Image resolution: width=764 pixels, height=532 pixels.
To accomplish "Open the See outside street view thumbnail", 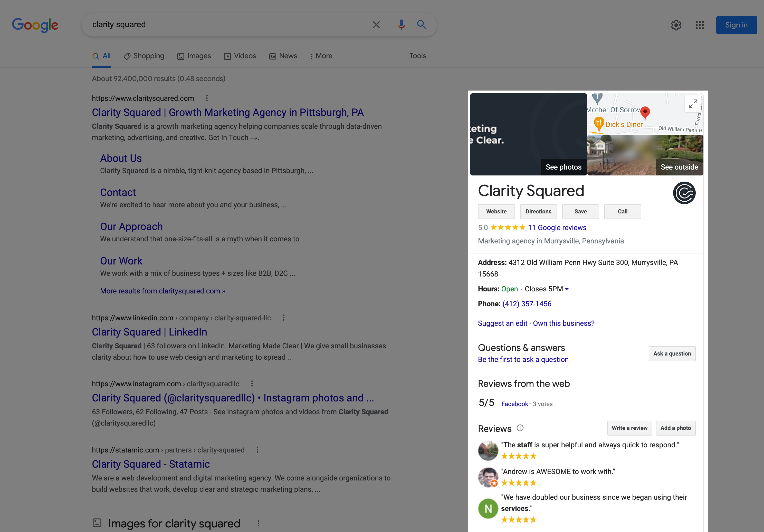I will (x=645, y=155).
